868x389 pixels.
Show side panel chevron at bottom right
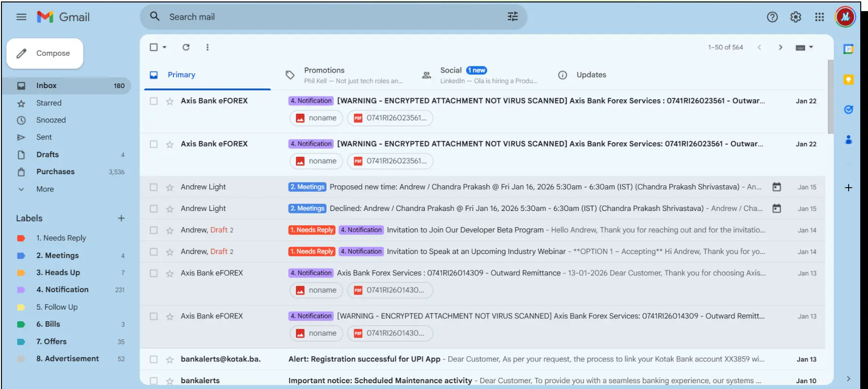[848, 378]
